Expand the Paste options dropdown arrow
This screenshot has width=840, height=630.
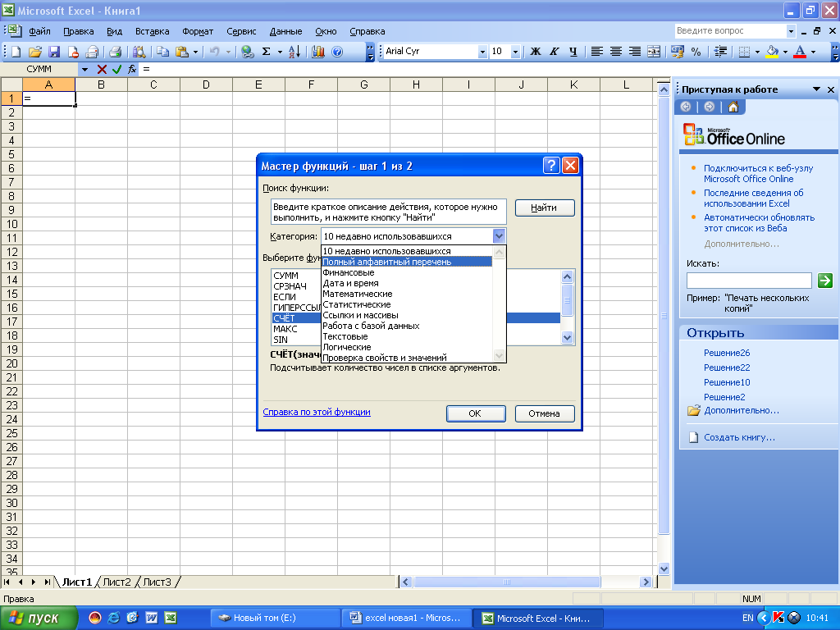[195, 52]
